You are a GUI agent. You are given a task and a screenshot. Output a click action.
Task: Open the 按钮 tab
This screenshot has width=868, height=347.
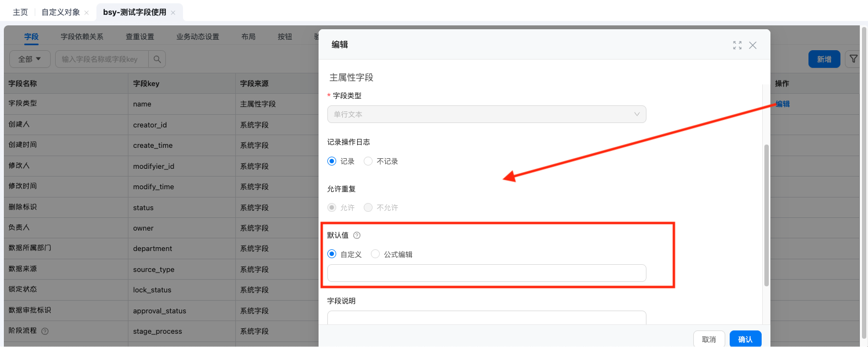(x=285, y=36)
